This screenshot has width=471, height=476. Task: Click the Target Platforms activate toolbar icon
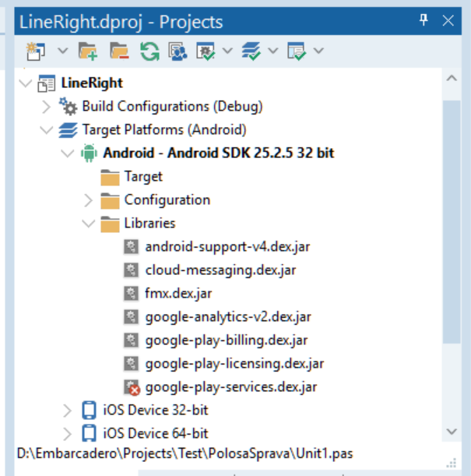click(251, 51)
